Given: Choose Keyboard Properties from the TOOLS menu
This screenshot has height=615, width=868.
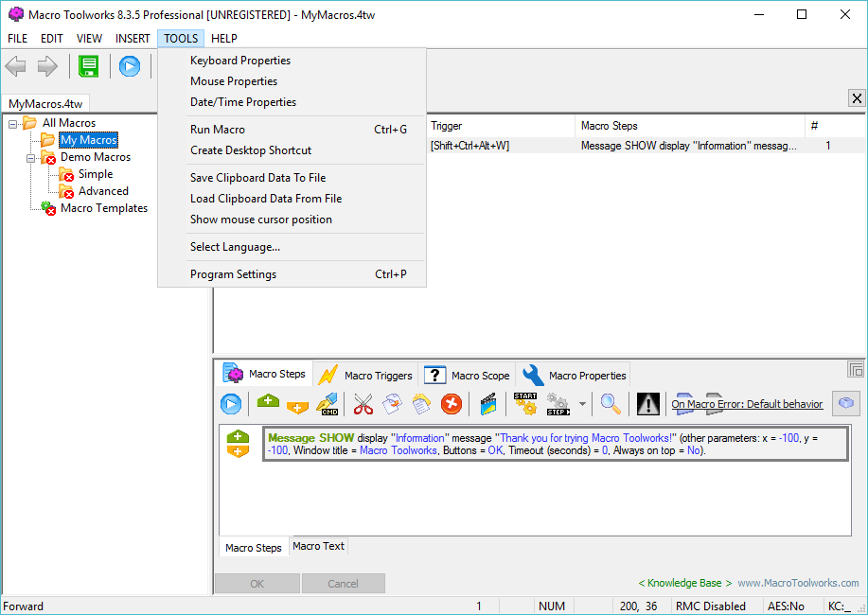Looking at the screenshot, I should pos(292,61).
